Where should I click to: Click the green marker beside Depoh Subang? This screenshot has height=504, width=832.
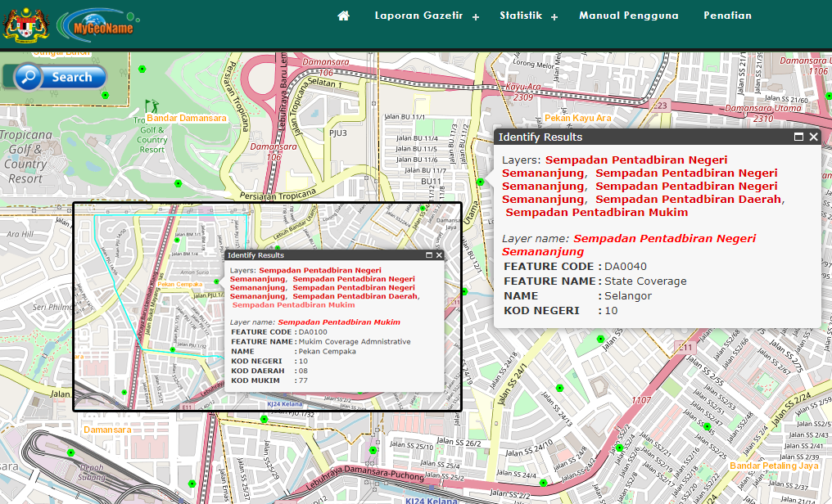pos(70,452)
